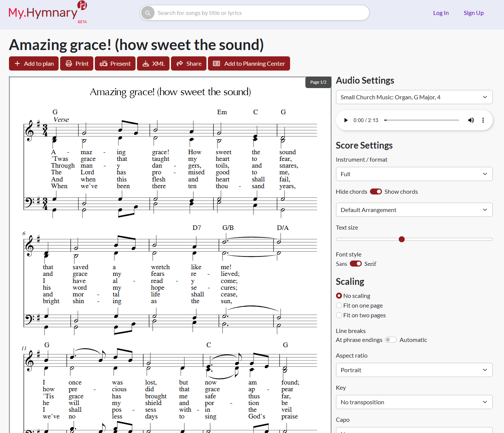This screenshot has height=433, width=504.
Task: Click the Capo label
Action: click(x=342, y=420)
